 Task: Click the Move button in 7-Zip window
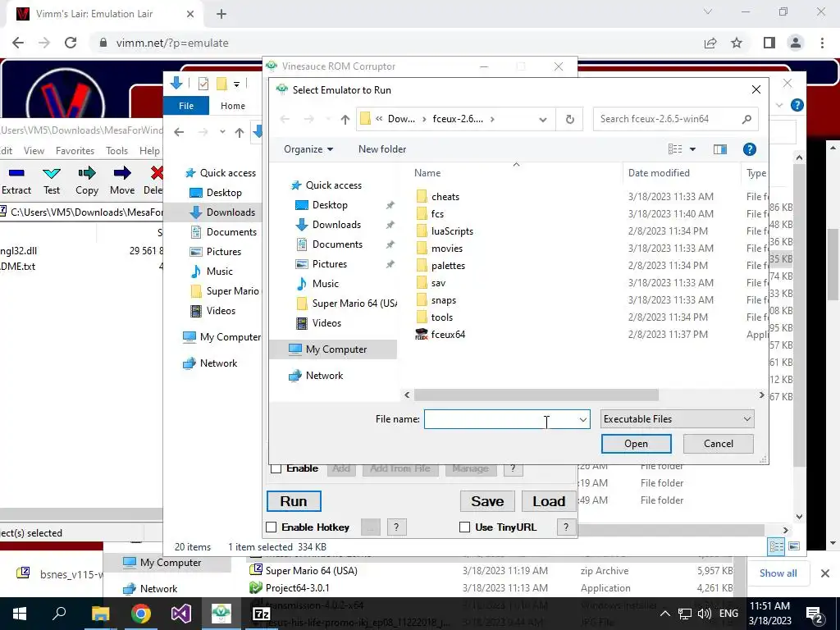tap(122, 180)
